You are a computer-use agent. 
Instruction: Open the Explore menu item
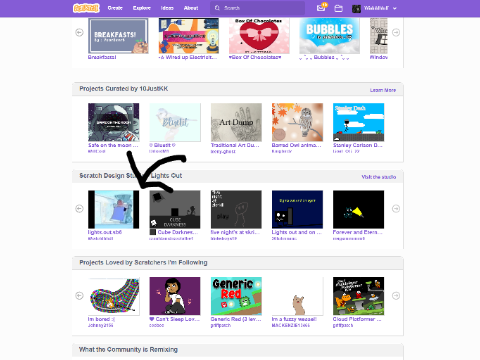[x=142, y=8]
